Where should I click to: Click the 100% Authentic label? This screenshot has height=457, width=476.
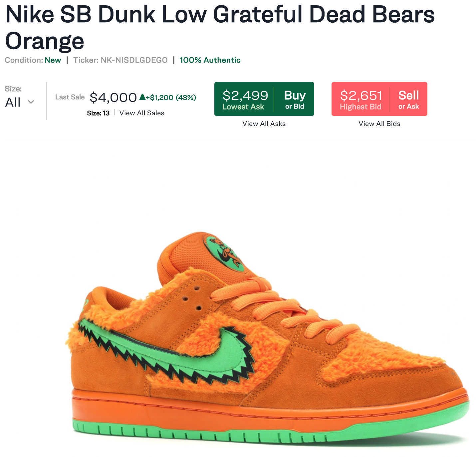pyautogui.click(x=210, y=60)
